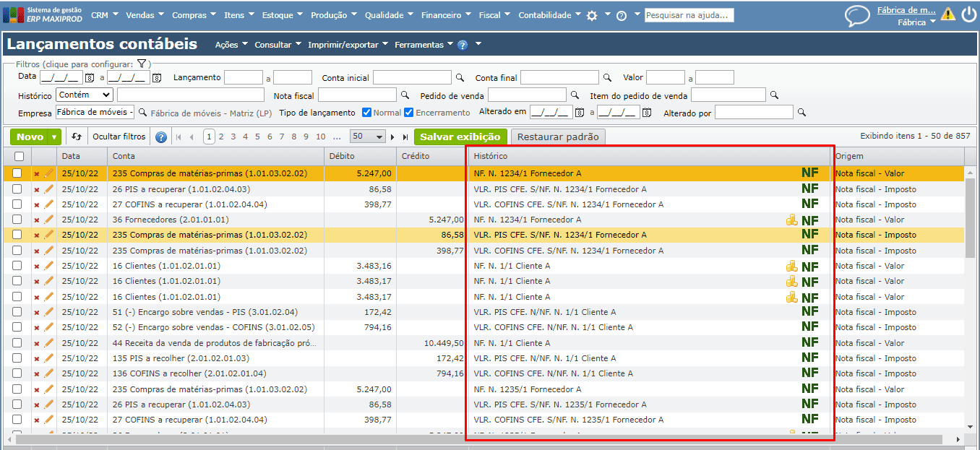Open calendar picker for first Data field
980x450 pixels.
(90, 77)
